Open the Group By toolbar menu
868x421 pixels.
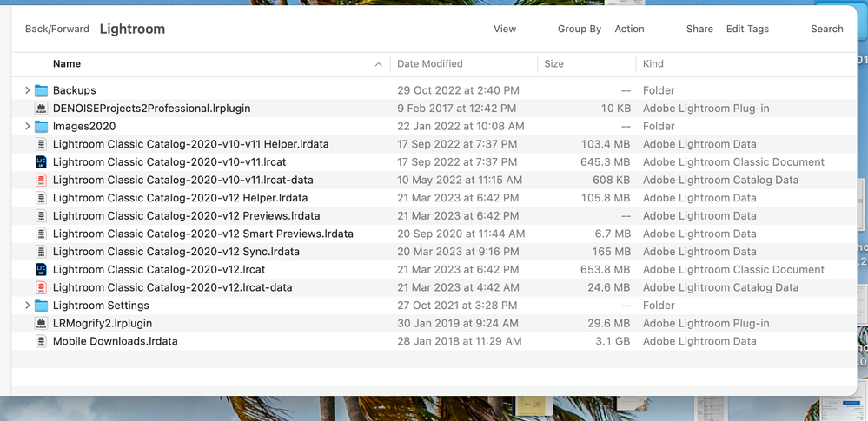click(579, 29)
